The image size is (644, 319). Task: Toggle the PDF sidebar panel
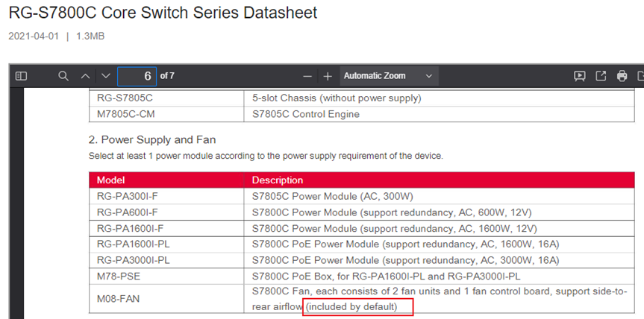[x=21, y=76]
